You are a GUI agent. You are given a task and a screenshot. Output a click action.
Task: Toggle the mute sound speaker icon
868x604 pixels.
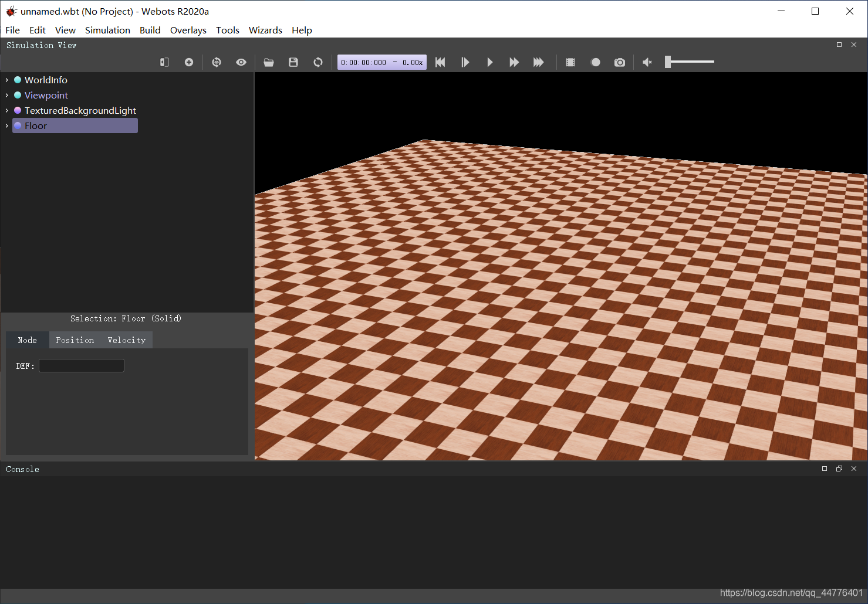647,62
